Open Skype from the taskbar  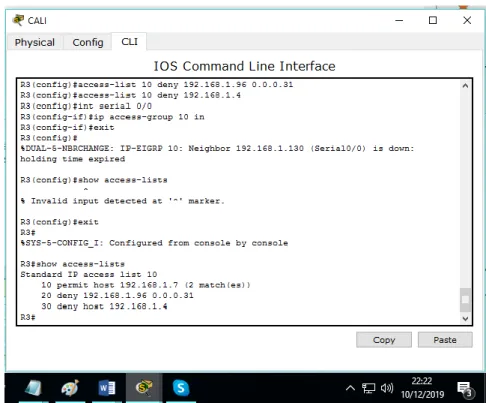tap(181, 388)
